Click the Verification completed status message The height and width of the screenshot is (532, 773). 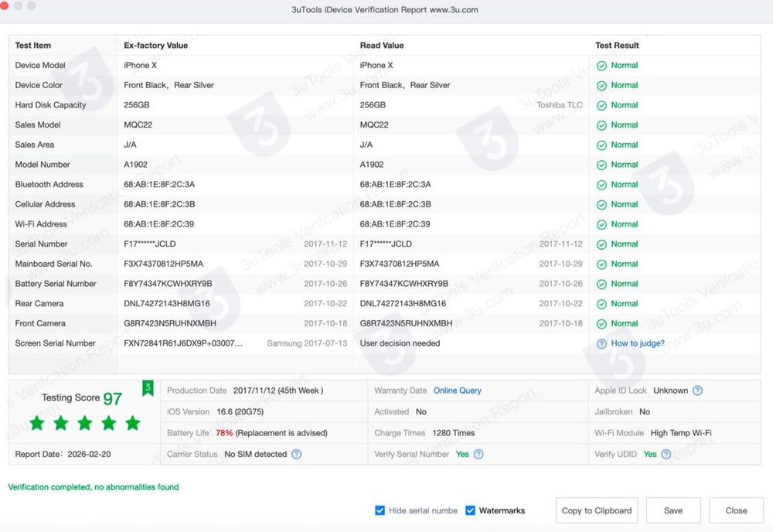pyautogui.click(x=94, y=487)
